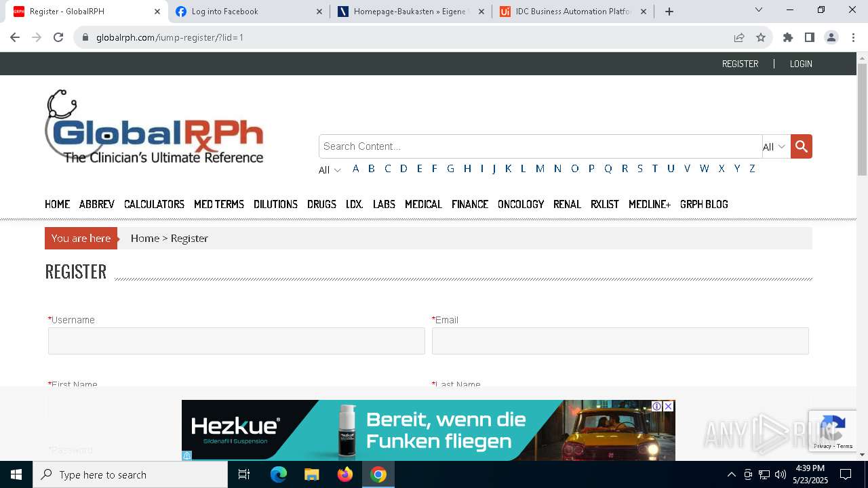Viewport: 868px width, 488px height.
Task: Open Chrome three-dot menu
Action: click(x=853, y=37)
